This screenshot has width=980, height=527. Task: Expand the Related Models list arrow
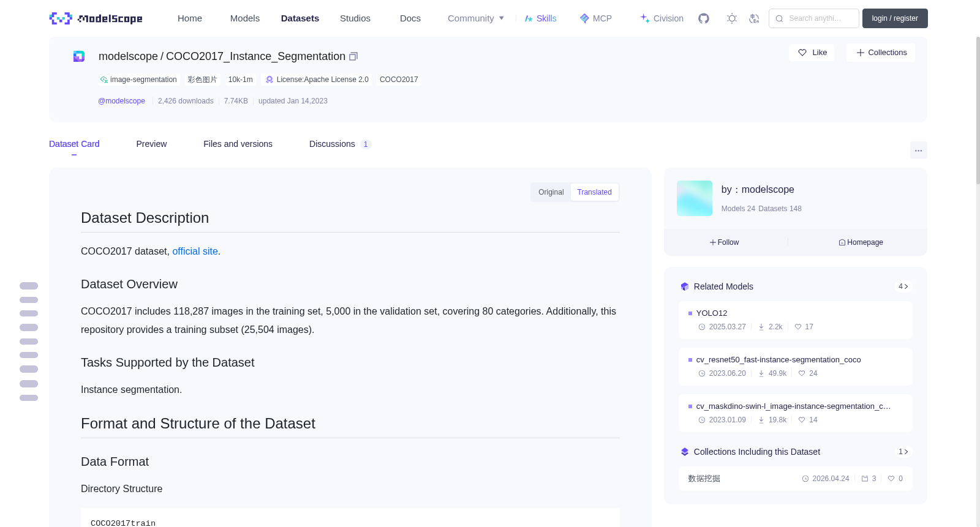903,286
